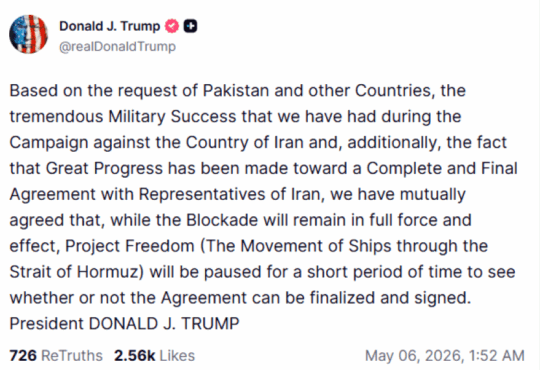The height and width of the screenshot is (370, 540).
Task: Click the Strait of Hormuz text
Action: [74, 272]
